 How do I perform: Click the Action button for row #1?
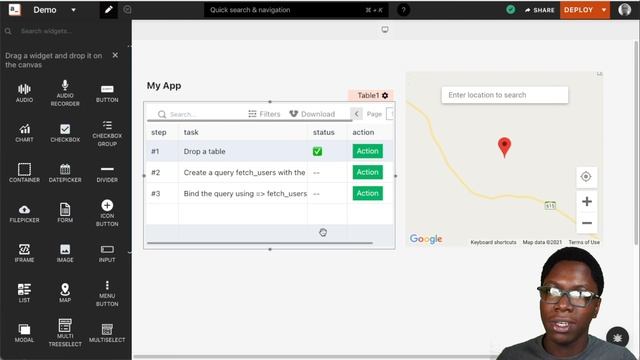coord(368,151)
